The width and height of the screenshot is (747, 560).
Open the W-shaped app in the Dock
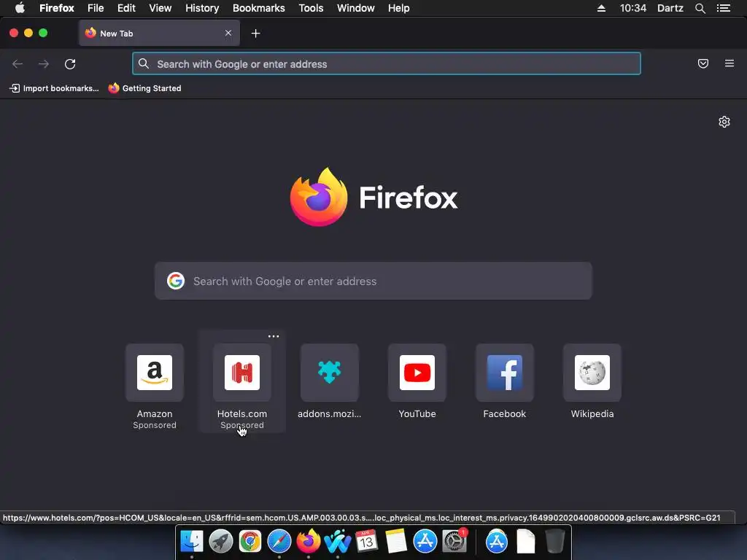pyautogui.click(x=337, y=542)
